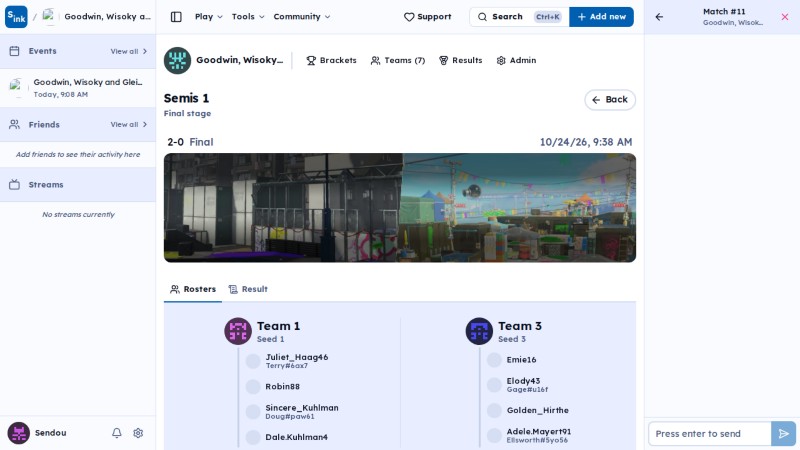Click the Events calendar icon

click(x=14, y=51)
